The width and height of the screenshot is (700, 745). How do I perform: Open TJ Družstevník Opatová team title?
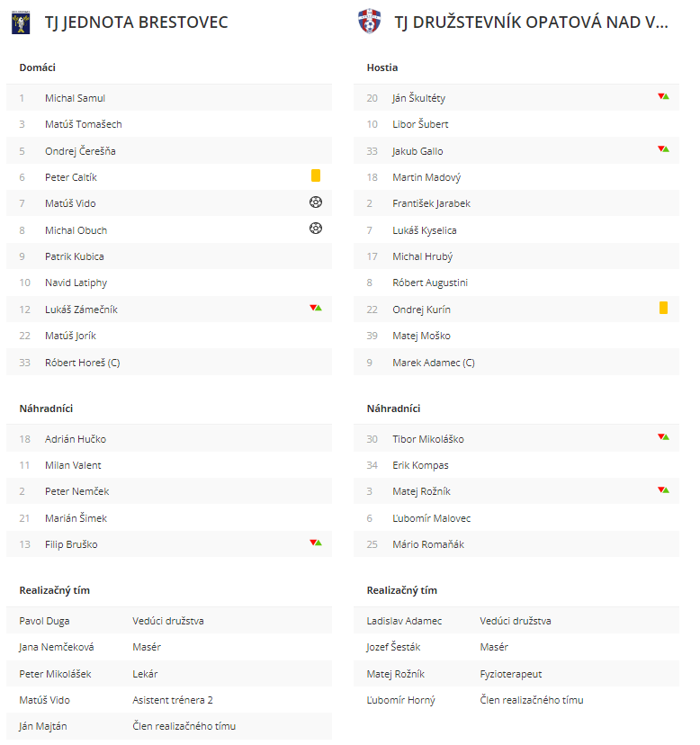coord(531,22)
